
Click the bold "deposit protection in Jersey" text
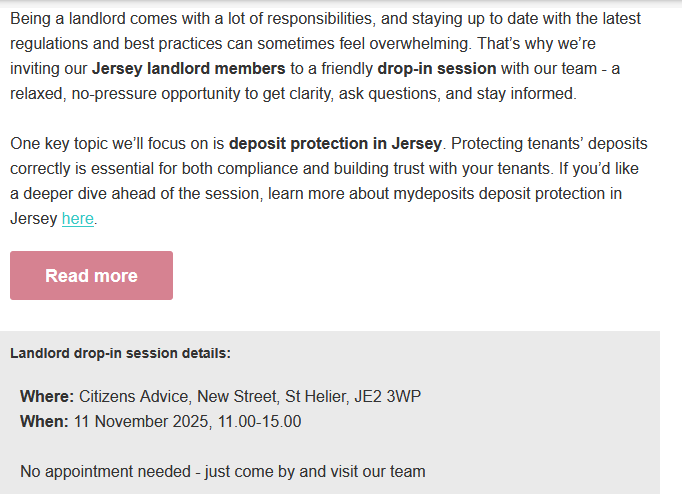pos(335,144)
